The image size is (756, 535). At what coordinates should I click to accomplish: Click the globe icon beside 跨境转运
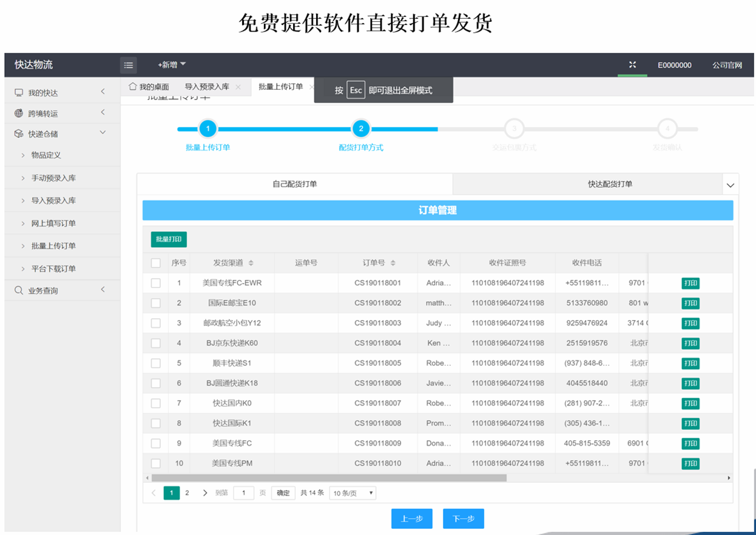(19, 114)
